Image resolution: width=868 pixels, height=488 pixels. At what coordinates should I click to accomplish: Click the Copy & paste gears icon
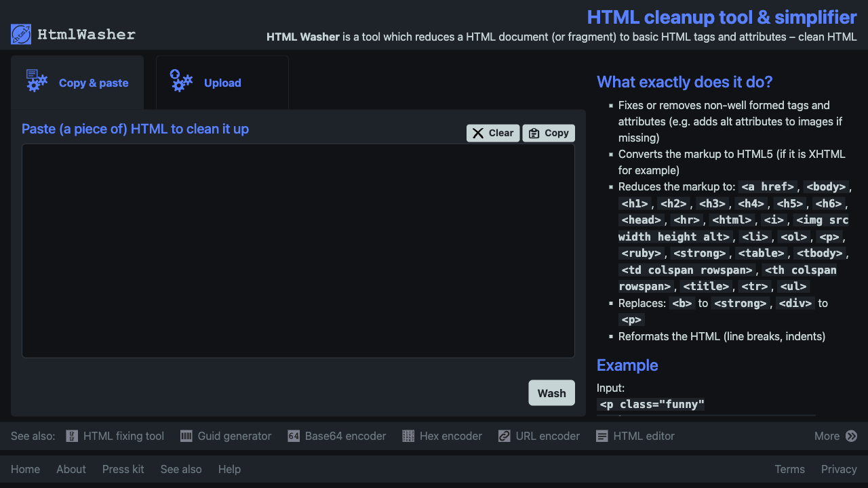pos(37,81)
